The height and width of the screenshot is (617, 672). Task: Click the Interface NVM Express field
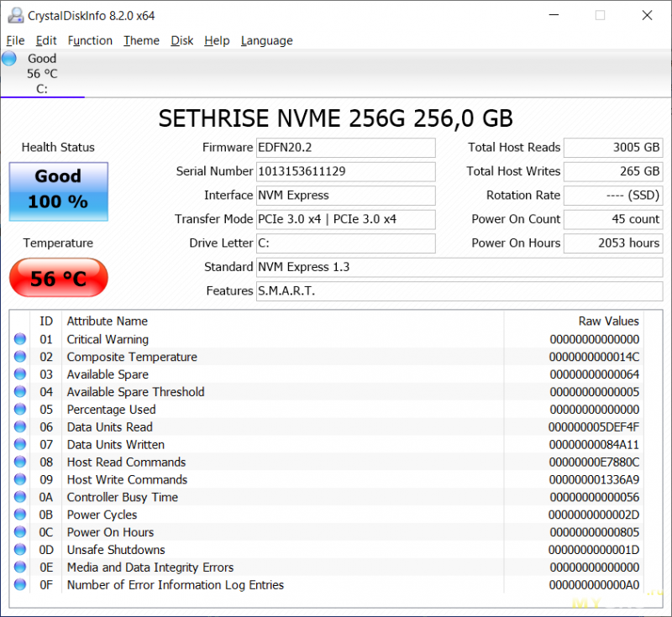[x=346, y=196]
